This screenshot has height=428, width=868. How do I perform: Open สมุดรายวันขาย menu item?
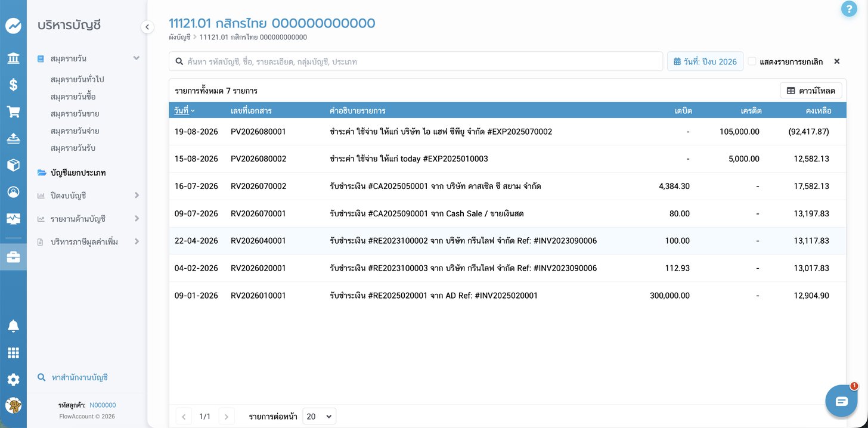click(x=75, y=114)
